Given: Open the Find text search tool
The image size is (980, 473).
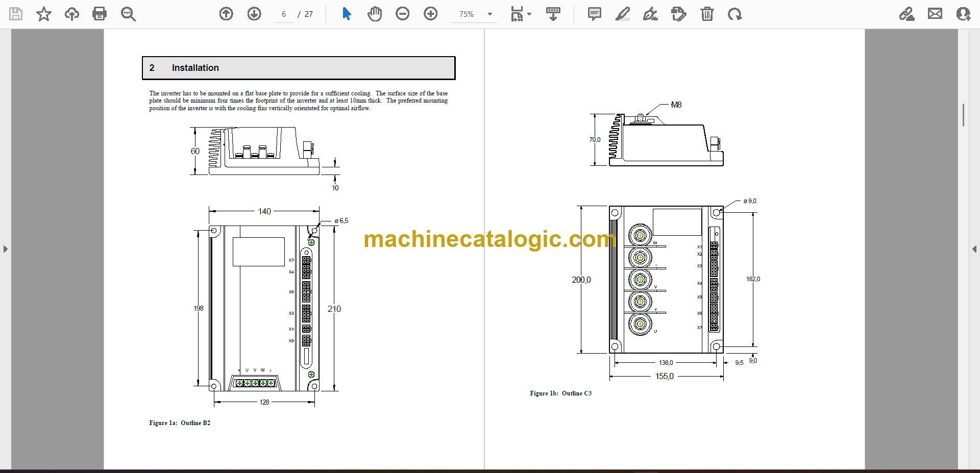Looking at the screenshot, I should 128,14.
